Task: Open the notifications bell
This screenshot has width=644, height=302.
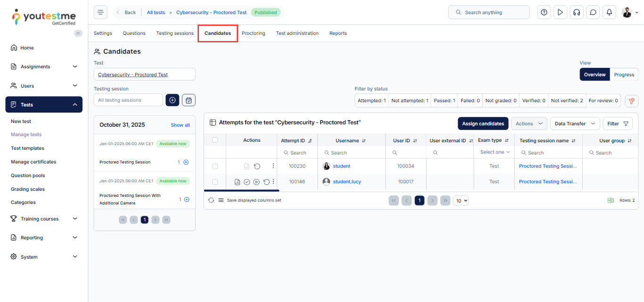Action: [609, 12]
